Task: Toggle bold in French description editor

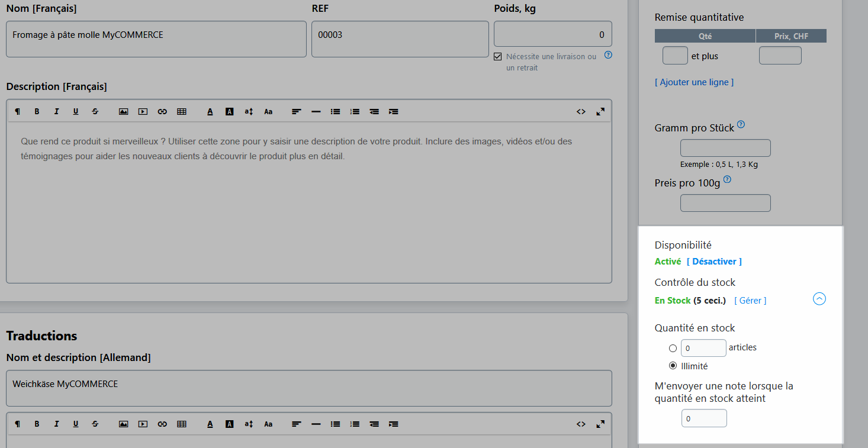Action: tap(37, 111)
